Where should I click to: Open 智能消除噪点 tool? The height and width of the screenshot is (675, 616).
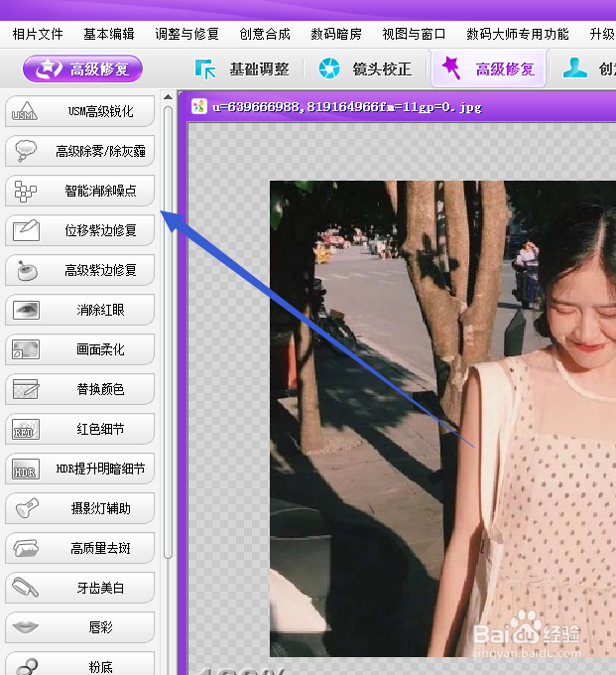click(x=79, y=191)
